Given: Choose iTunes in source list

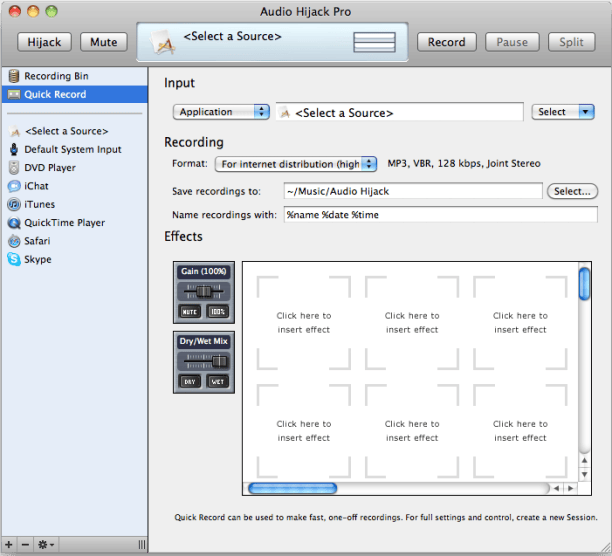Looking at the screenshot, I should [75, 204].
